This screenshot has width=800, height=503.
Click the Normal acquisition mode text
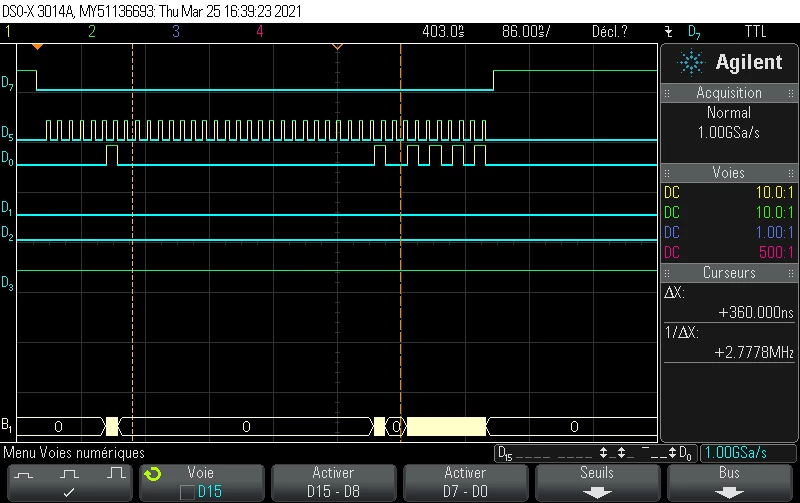(x=729, y=112)
